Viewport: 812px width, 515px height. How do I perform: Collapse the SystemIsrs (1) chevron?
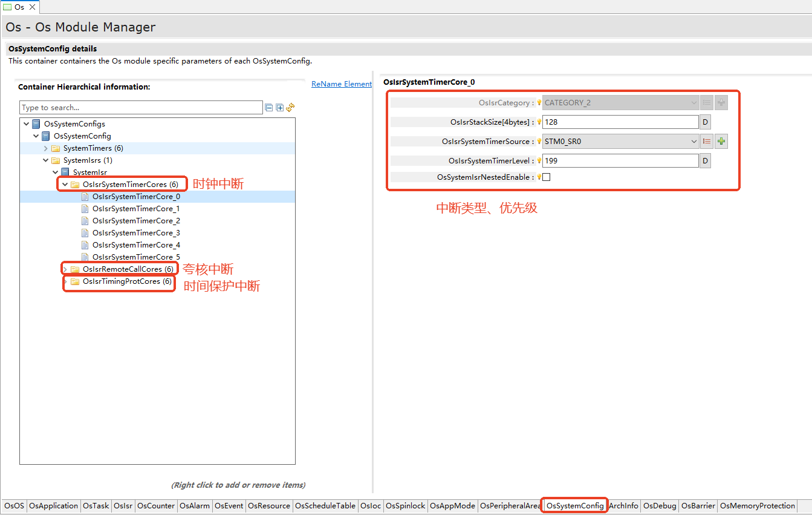pyautogui.click(x=46, y=160)
